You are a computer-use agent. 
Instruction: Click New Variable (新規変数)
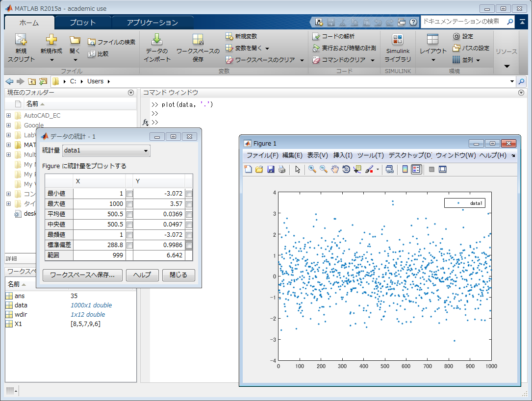pos(241,36)
